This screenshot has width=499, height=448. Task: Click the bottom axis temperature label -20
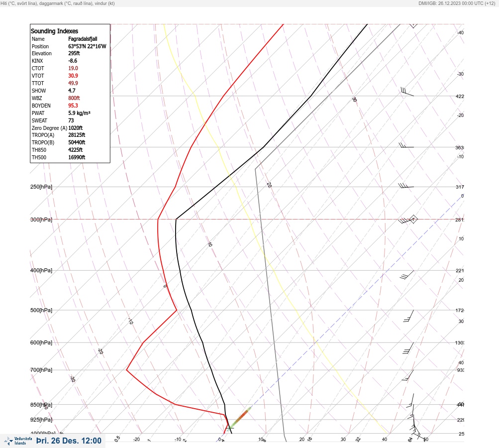pos(136,440)
